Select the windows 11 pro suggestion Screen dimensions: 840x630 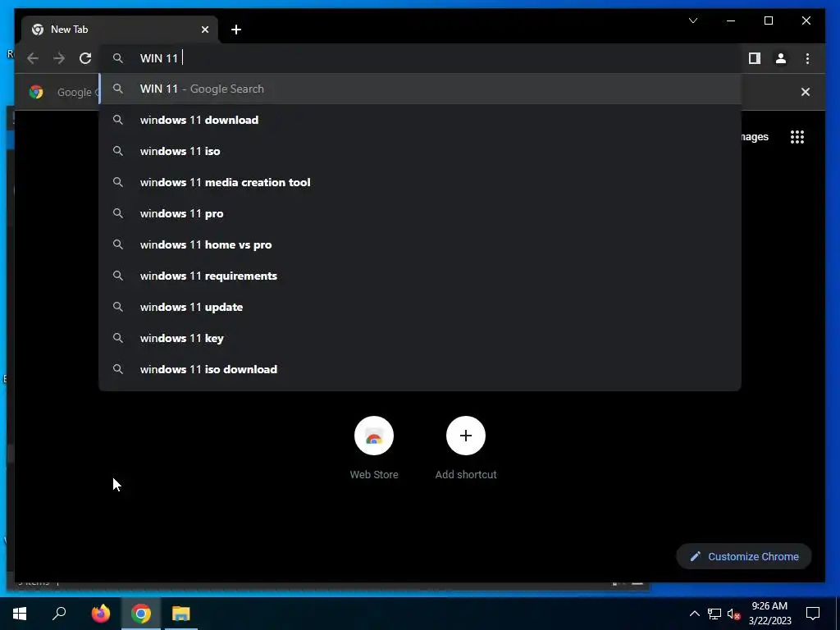(421, 213)
